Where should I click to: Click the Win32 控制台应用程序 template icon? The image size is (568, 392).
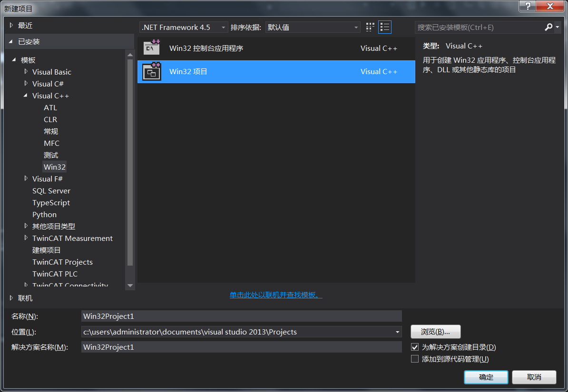click(x=152, y=48)
